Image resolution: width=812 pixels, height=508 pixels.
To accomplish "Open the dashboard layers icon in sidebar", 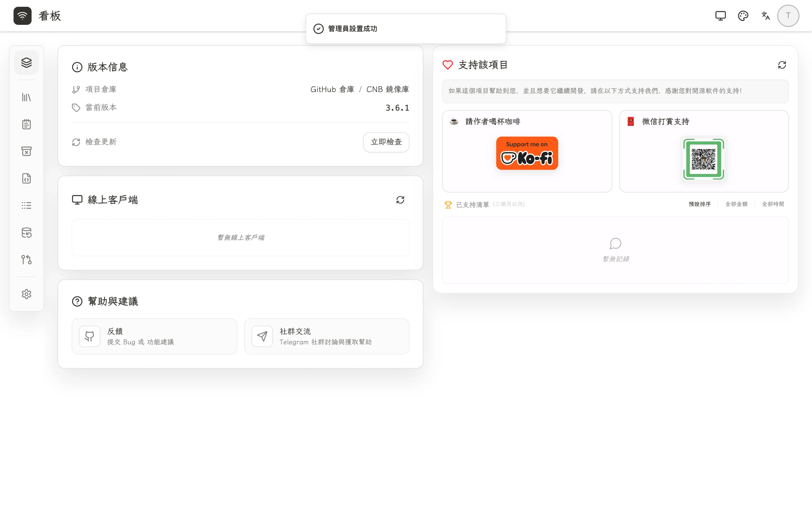I will (27, 63).
